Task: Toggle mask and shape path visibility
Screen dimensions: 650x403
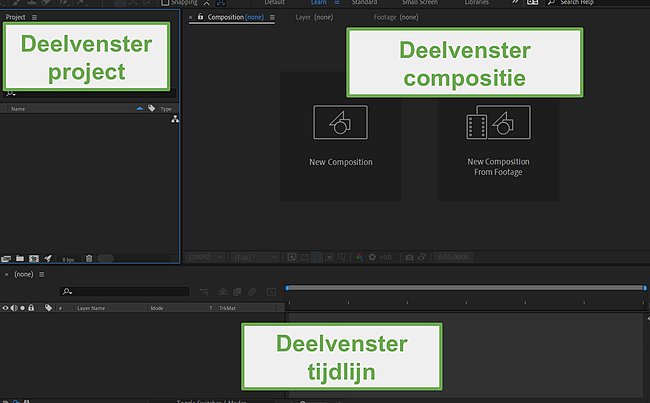Action: (x=317, y=257)
